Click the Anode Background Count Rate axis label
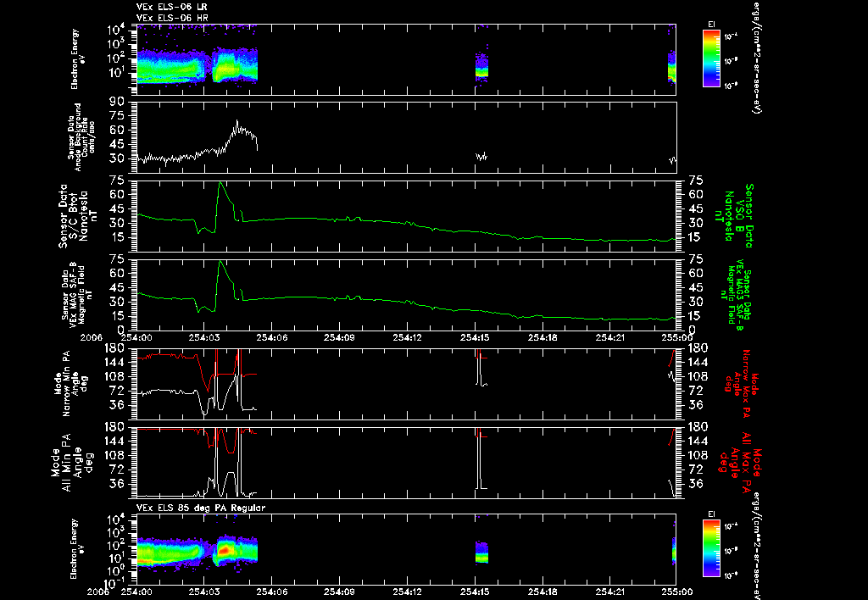Viewport: 868px width, 600px height. 81,137
